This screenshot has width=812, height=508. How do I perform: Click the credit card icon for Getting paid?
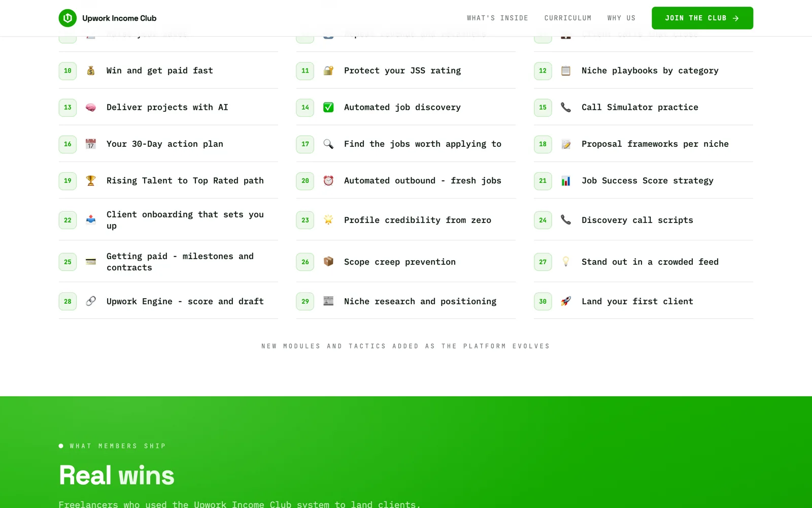coord(91,262)
